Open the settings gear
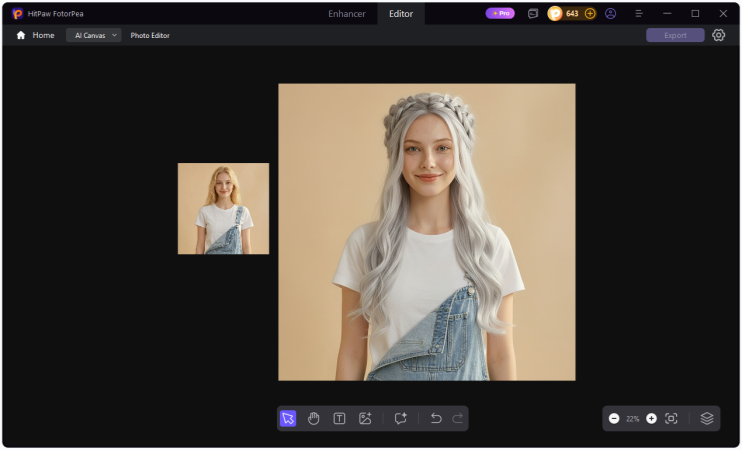Image resolution: width=742 pixels, height=450 pixels. click(x=718, y=35)
